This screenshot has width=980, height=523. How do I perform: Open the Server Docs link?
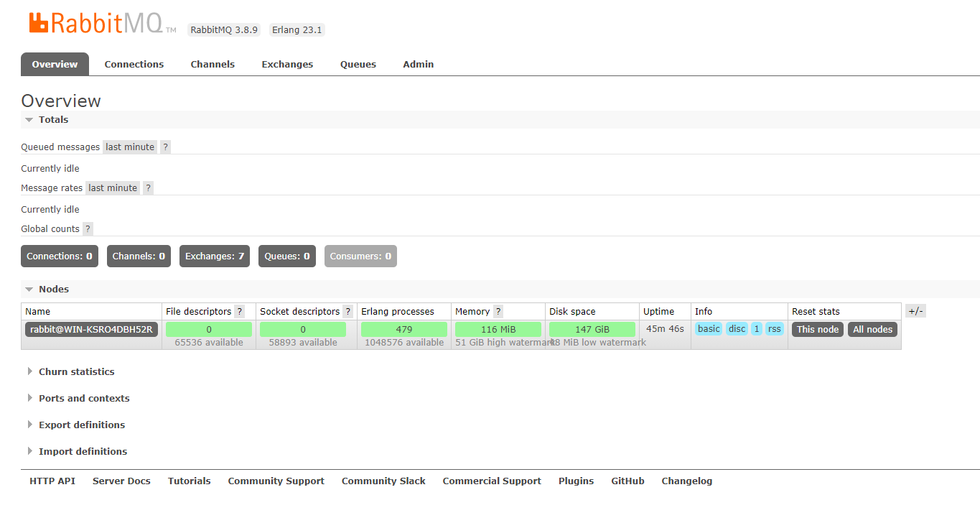[121, 481]
